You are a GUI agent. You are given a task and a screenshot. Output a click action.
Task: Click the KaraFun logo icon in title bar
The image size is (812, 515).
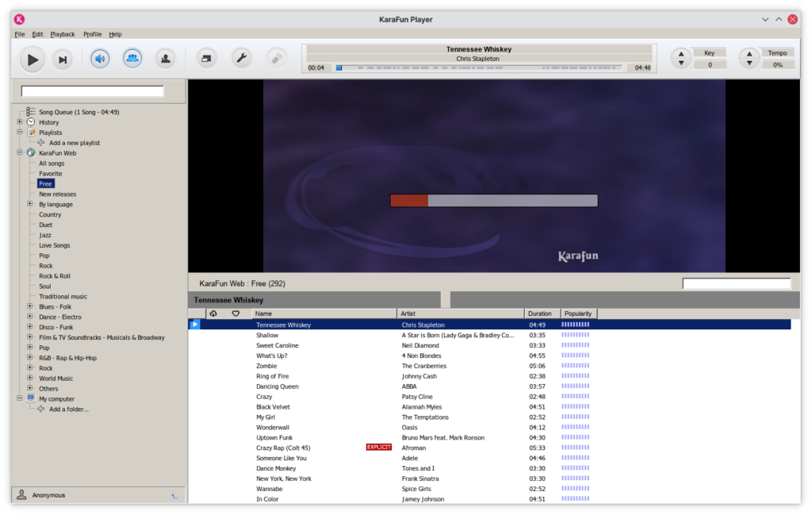[19, 19]
